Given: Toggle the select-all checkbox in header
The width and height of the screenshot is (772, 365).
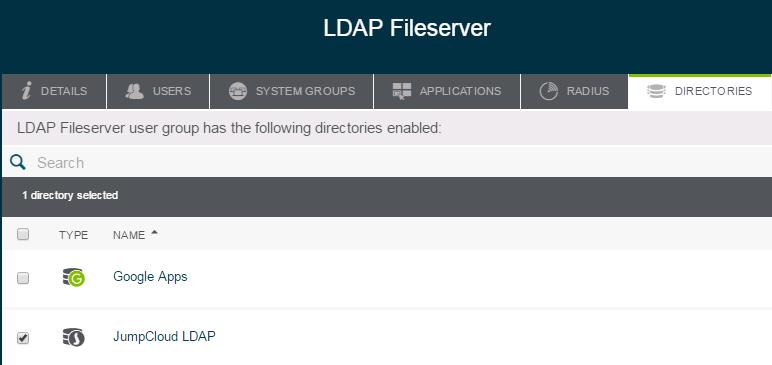Looking at the screenshot, I should point(23,234).
